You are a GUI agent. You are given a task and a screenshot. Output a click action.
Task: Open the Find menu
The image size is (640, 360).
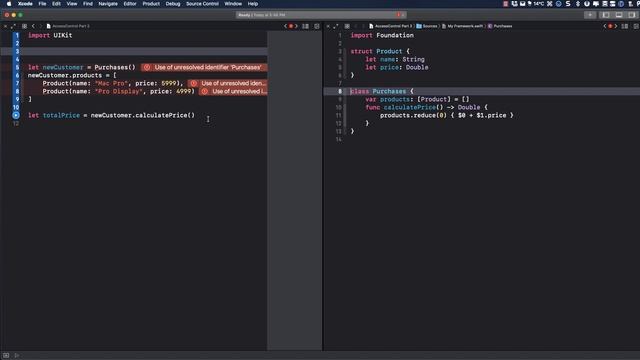(88, 4)
